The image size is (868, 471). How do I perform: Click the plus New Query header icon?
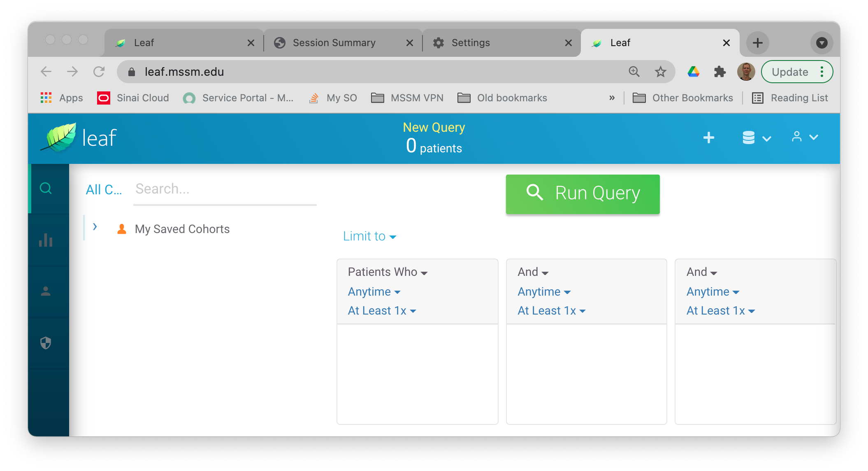(x=708, y=138)
